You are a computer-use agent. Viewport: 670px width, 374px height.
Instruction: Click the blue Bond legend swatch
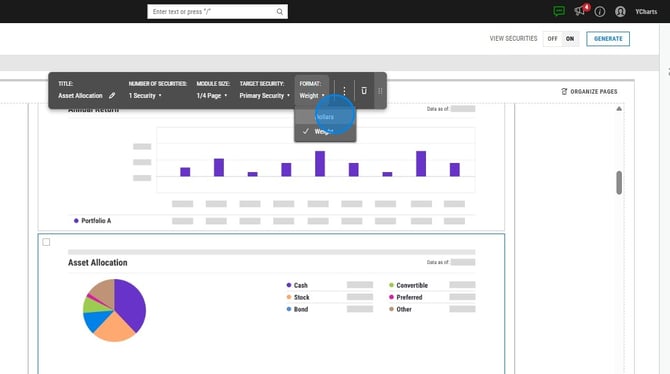[x=289, y=309]
